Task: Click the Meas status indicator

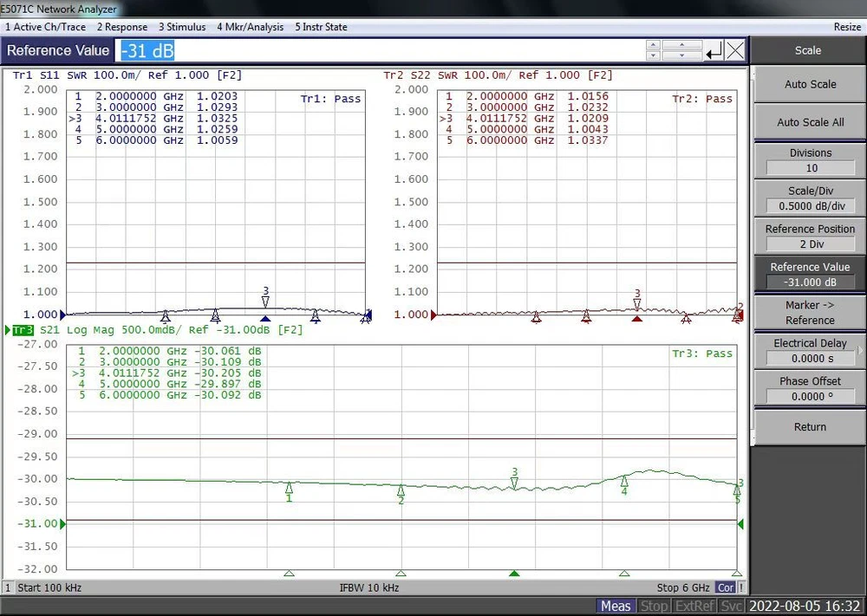Action: coord(616,606)
